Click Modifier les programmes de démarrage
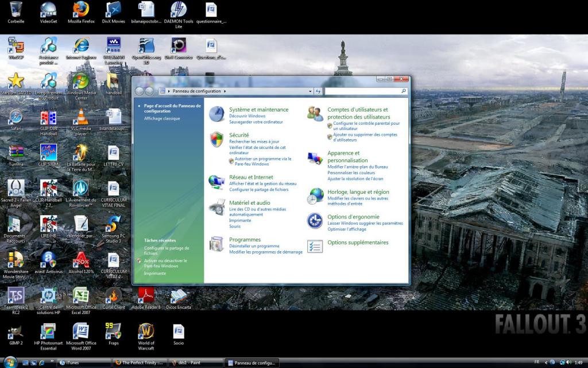This screenshot has height=368, width=588. 266,252
